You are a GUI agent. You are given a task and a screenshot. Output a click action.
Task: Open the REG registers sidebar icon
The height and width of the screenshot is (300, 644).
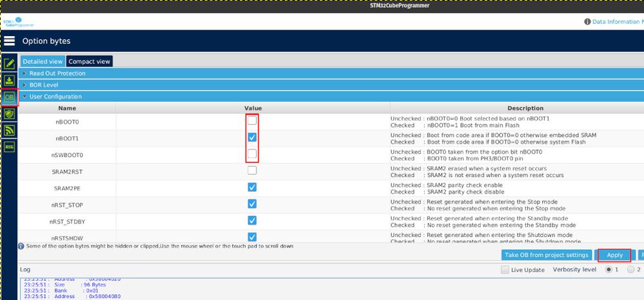pos(10,147)
